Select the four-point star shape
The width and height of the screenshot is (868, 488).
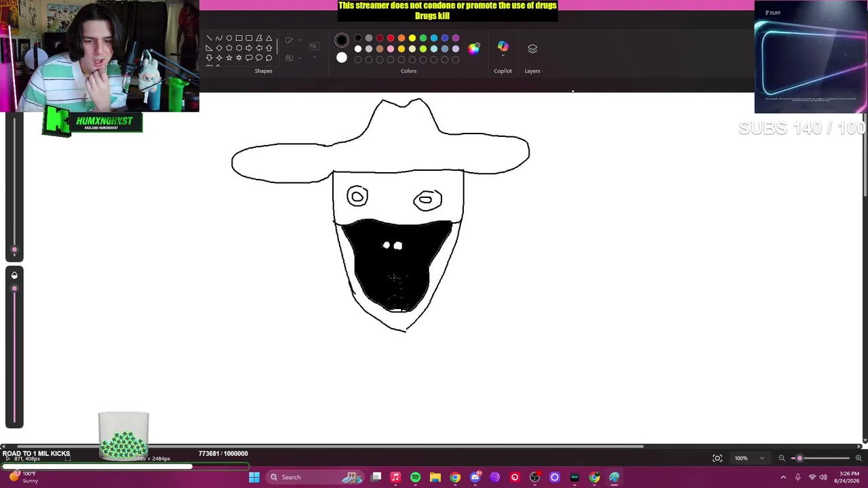click(x=219, y=58)
